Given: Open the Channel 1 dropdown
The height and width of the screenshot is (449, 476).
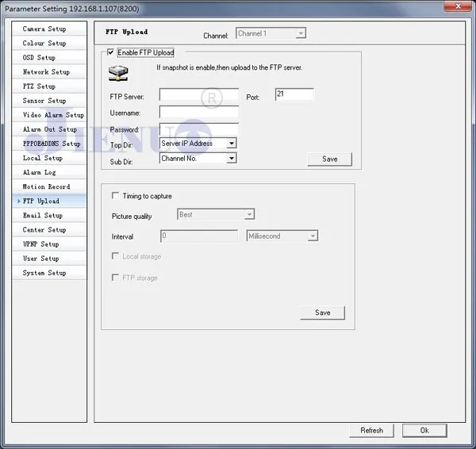Looking at the screenshot, I should click(x=271, y=33).
